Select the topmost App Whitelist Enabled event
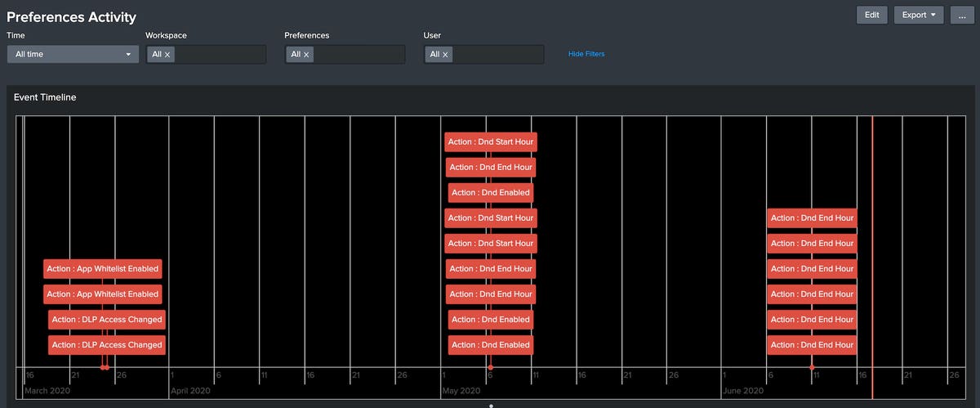 (102, 268)
